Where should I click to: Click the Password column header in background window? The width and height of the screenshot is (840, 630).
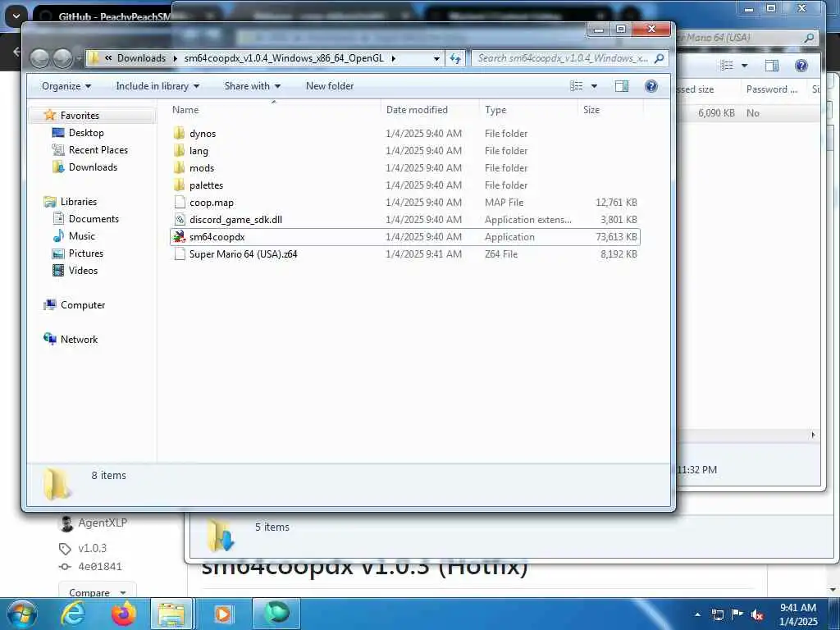[x=772, y=89]
